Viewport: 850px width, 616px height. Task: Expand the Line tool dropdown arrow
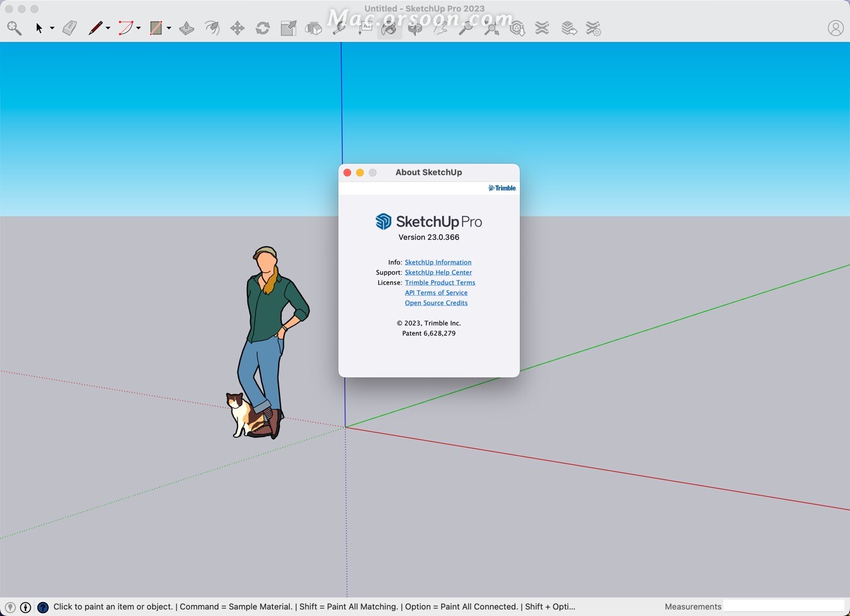point(108,29)
